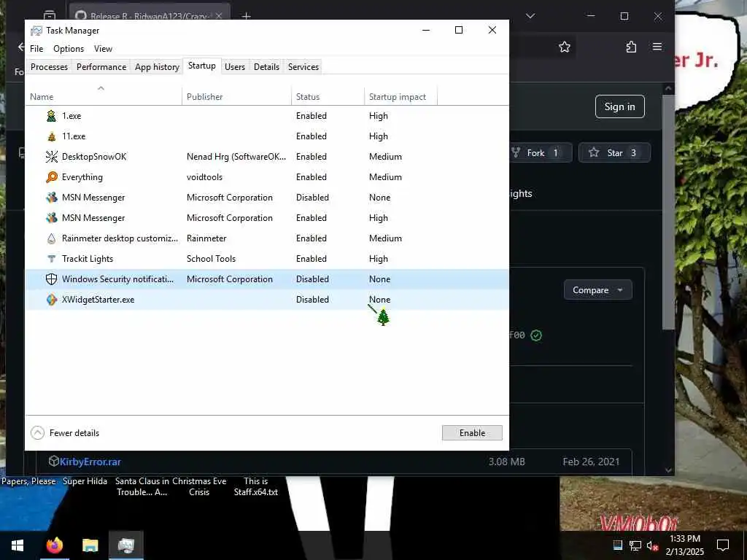Click the Santa Claus in Trouble desktop label
Viewport: 747px width, 560px height.
[142, 486]
